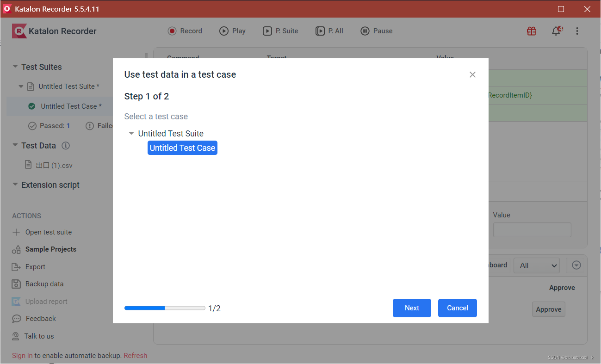This screenshot has width=601, height=364.
Task: Click the Untitled Test Suite dialog label
Action: (x=171, y=133)
